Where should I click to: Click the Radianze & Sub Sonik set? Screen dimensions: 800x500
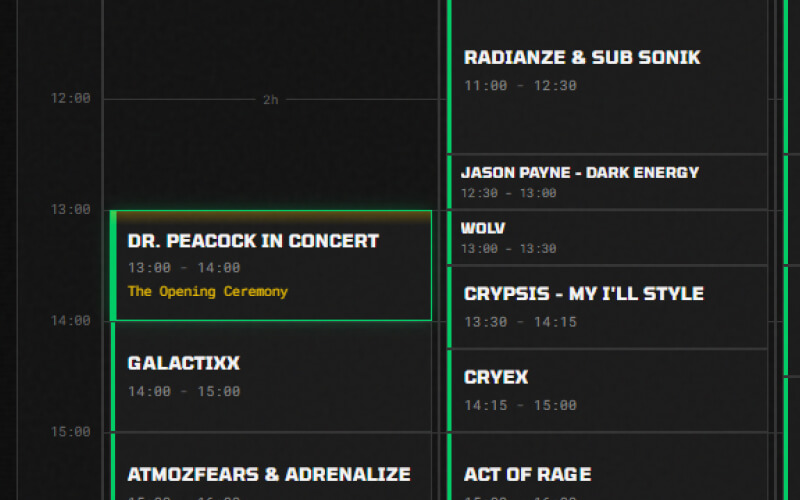pyautogui.click(x=582, y=58)
